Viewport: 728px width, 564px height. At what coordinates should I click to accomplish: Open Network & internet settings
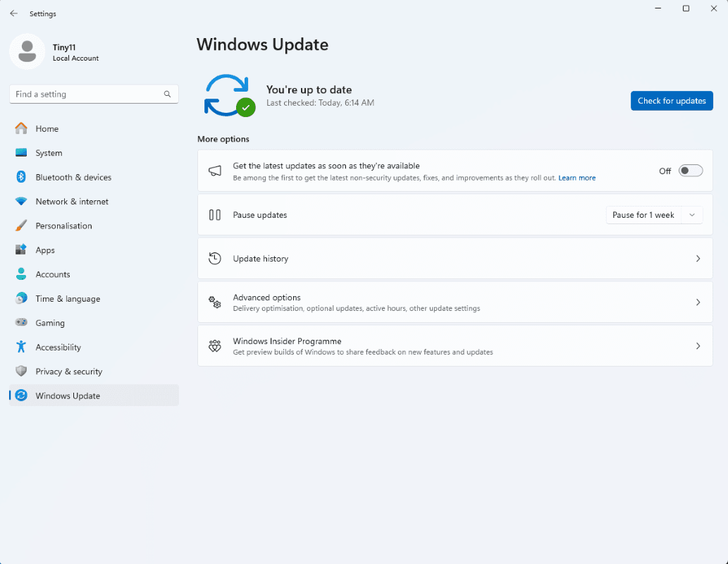tap(94, 201)
